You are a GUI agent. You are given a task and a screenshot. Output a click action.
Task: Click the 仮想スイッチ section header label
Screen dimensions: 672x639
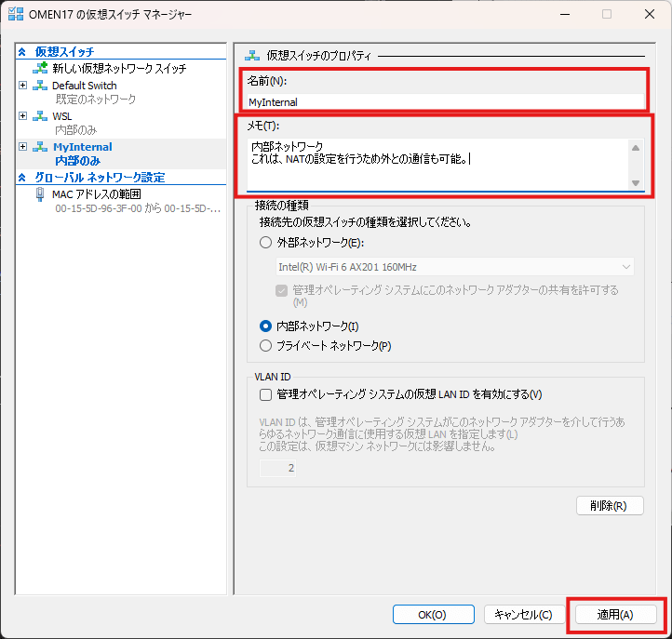click(x=65, y=52)
